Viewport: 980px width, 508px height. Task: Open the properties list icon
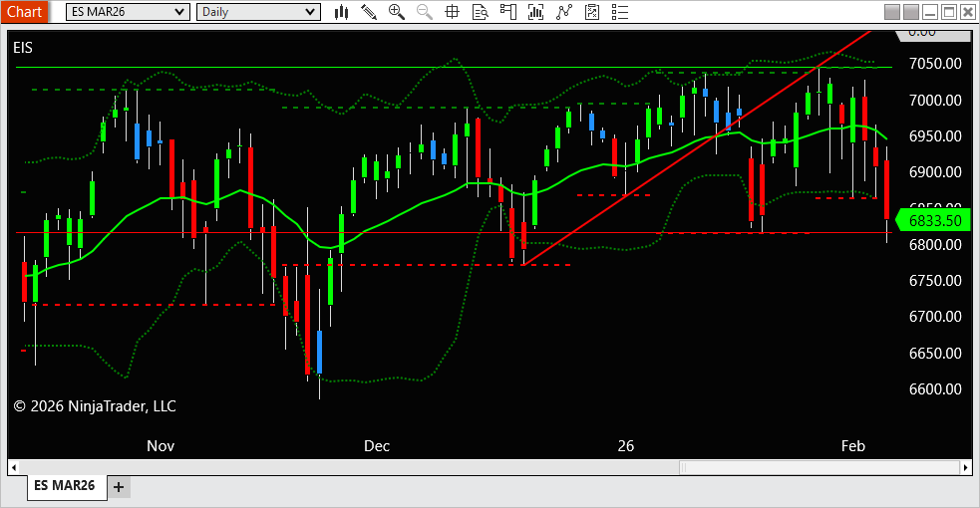point(620,12)
